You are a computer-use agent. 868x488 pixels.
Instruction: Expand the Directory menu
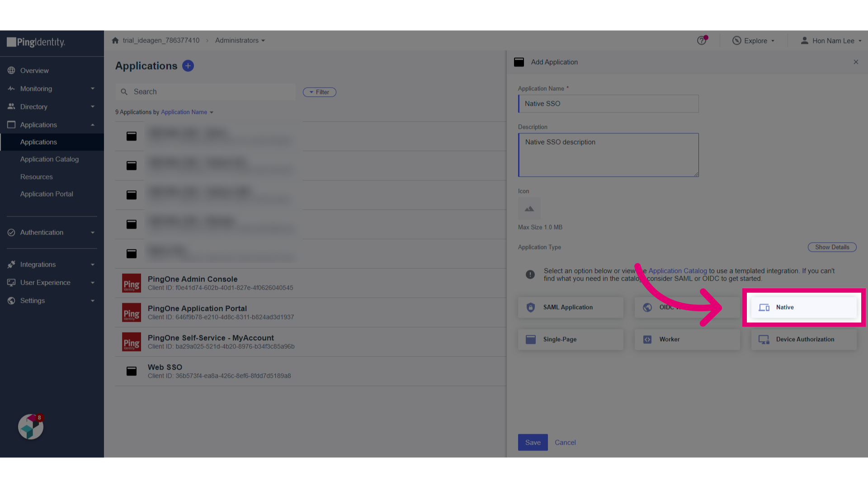(x=93, y=107)
